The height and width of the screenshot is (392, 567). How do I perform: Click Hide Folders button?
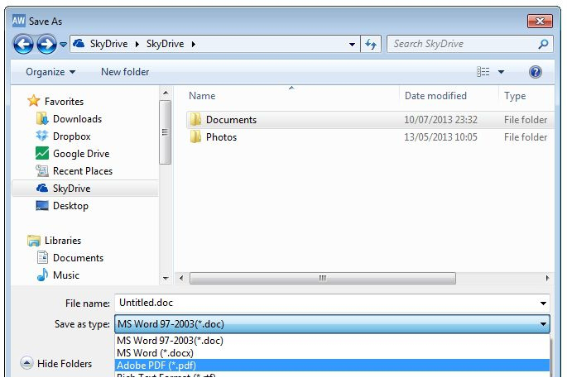point(56,363)
